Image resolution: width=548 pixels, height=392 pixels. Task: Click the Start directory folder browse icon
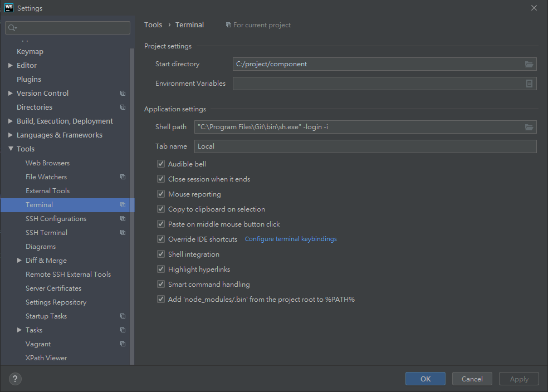coord(529,64)
